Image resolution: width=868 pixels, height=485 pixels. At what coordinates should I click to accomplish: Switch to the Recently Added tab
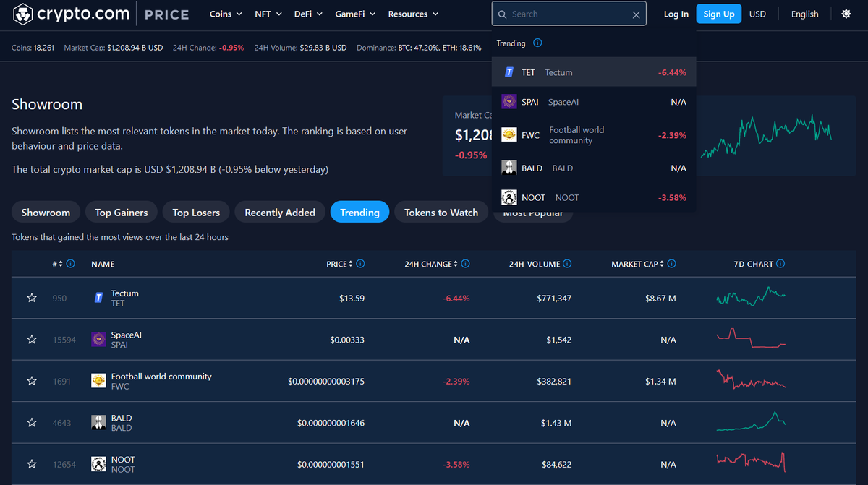(280, 212)
